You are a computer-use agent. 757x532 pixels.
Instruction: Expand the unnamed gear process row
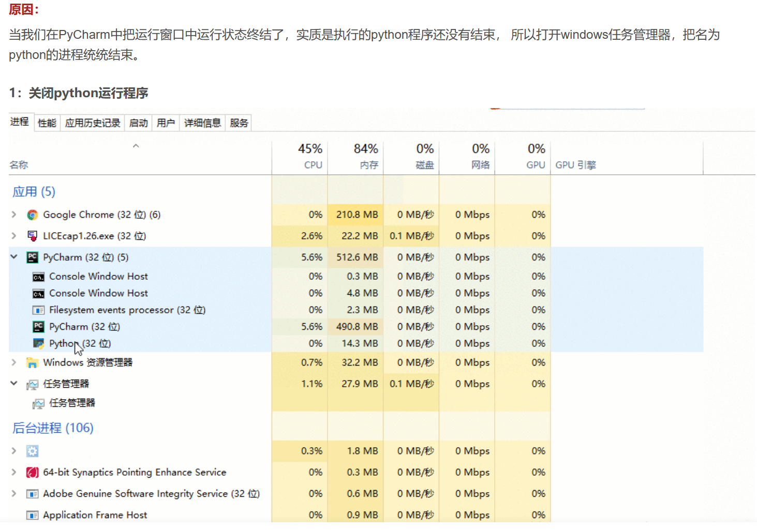click(14, 451)
